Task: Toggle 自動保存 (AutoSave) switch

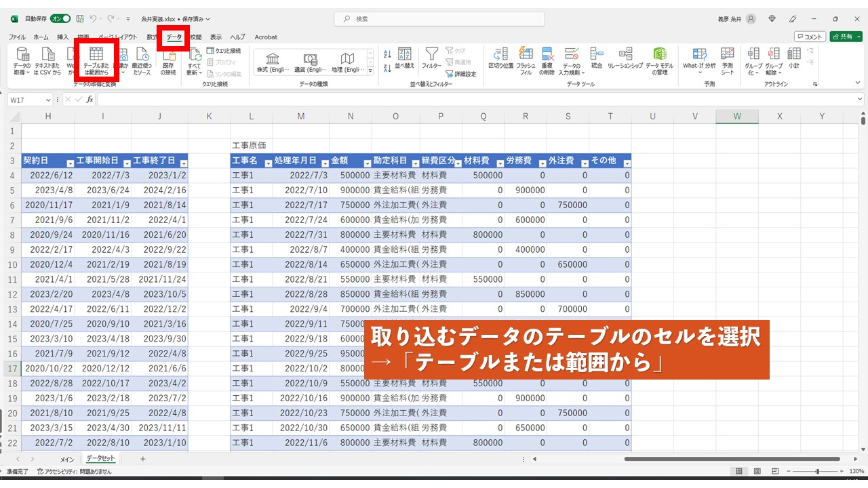Action: [x=60, y=19]
